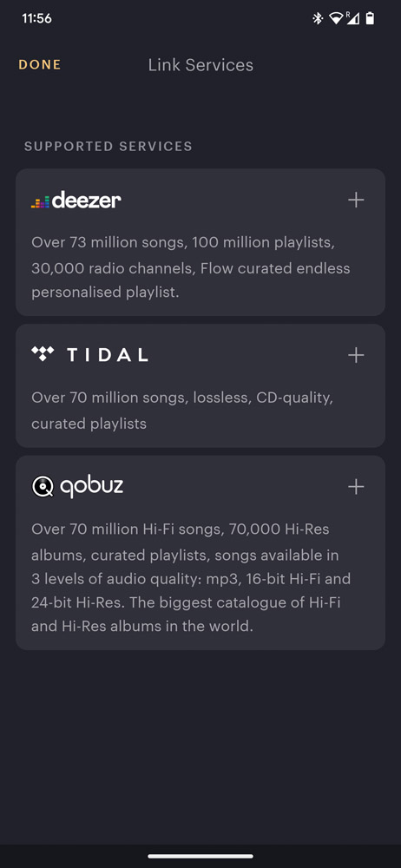
Task: Tap the plus icon to link TIDAL
Action: click(x=356, y=355)
